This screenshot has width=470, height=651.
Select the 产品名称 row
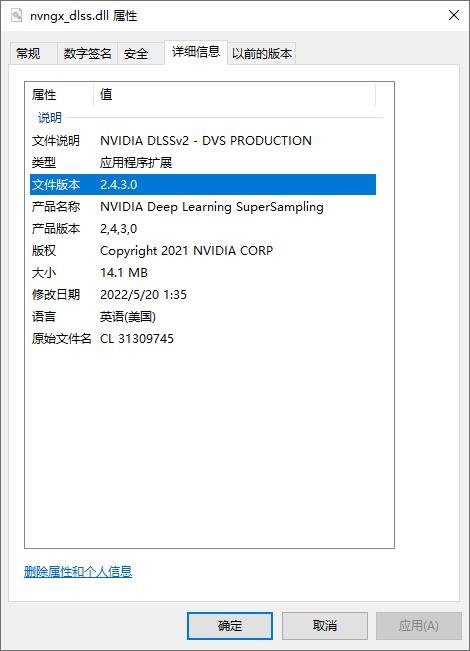(x=203, y=206)
